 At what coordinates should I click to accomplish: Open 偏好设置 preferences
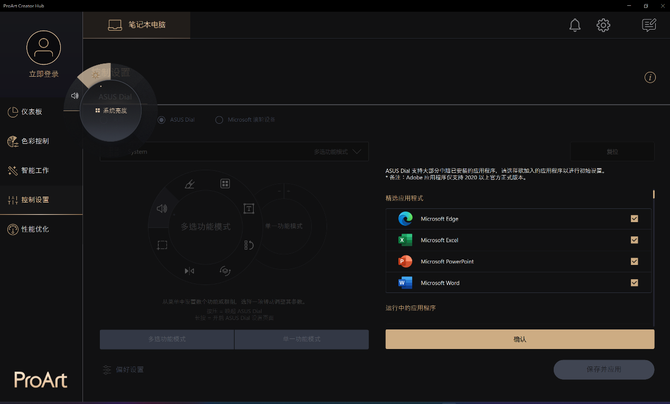pos(123,370)
